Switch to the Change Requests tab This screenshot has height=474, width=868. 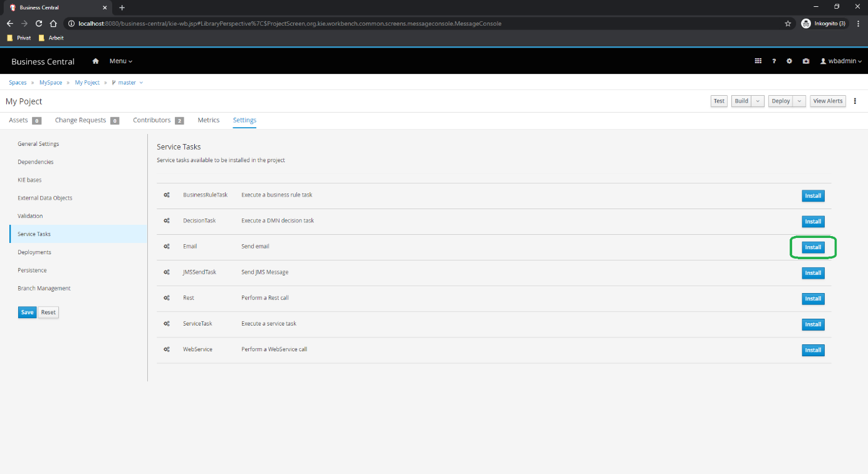[87, 120]
